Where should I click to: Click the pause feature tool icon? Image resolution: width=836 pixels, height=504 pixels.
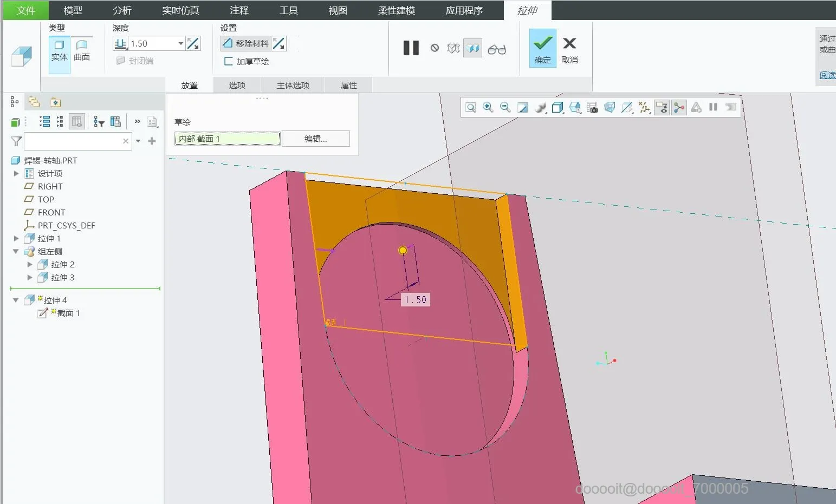coord(411,48)
